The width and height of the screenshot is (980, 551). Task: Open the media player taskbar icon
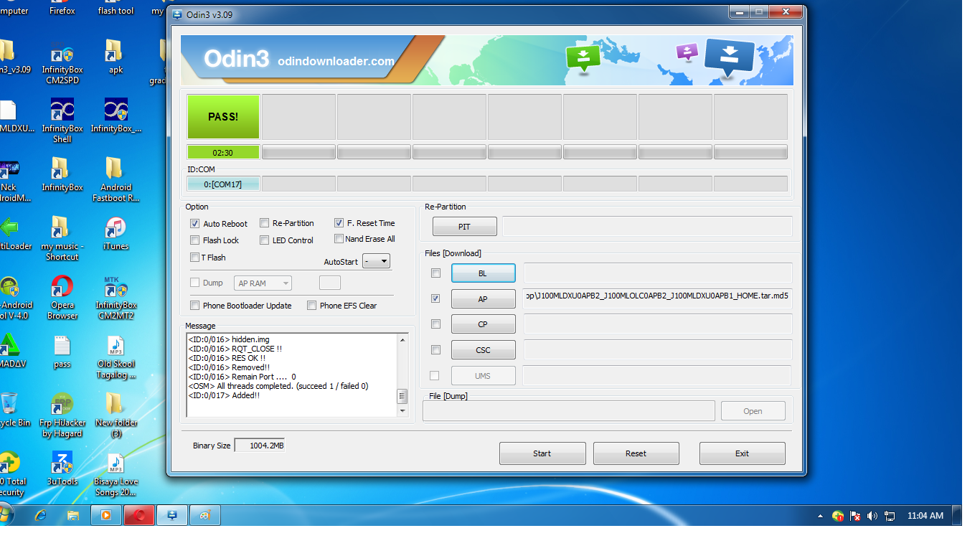[x=106, y=515]
